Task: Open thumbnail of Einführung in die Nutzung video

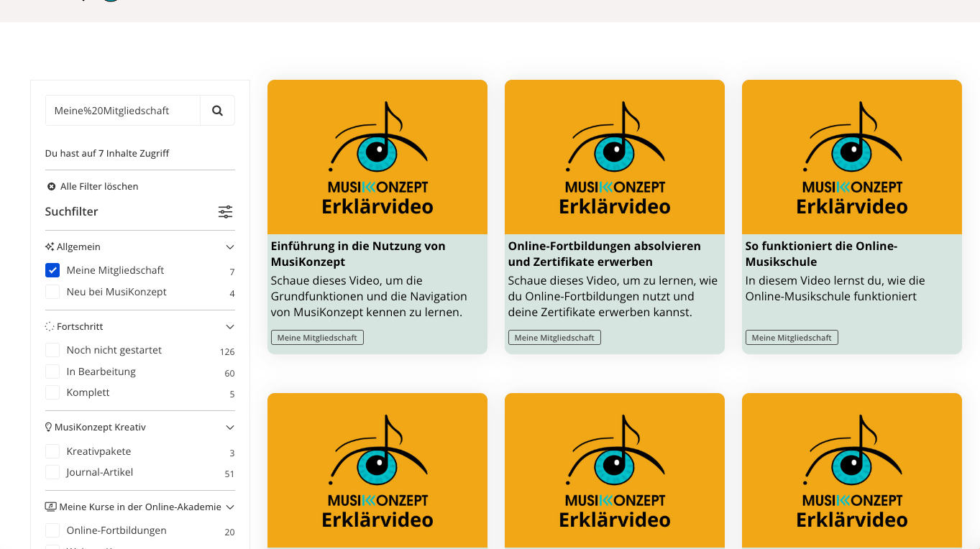Action: tap(377, 157)
